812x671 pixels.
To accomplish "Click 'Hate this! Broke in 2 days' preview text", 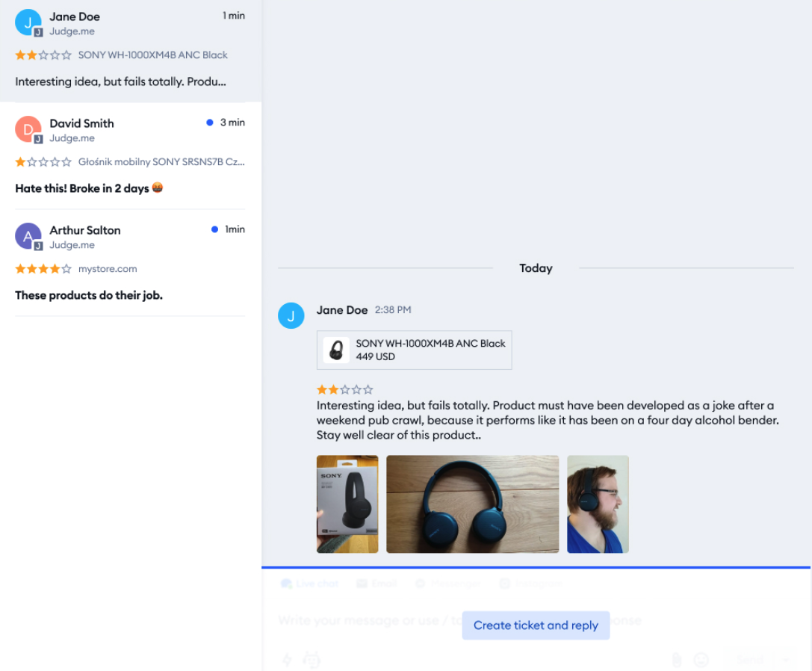I will point(89,188).
